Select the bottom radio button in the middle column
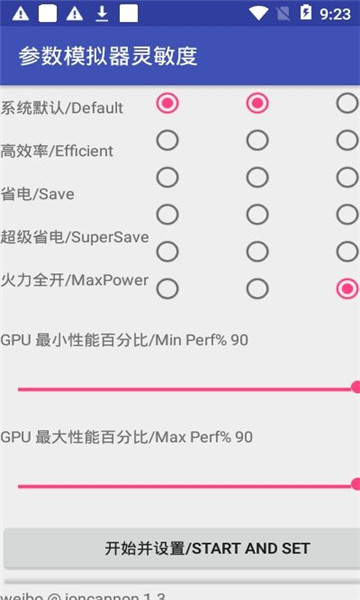 257,289
